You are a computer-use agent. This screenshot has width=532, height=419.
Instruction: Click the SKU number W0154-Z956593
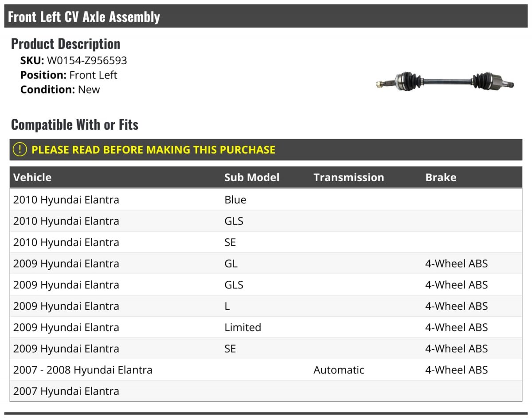pos(87,61)
